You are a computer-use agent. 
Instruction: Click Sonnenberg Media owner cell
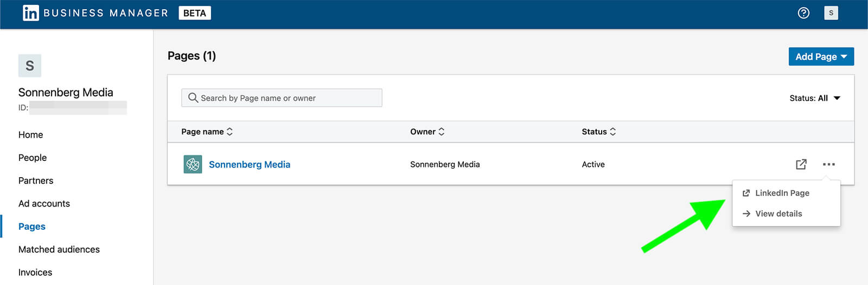(445, 164)
